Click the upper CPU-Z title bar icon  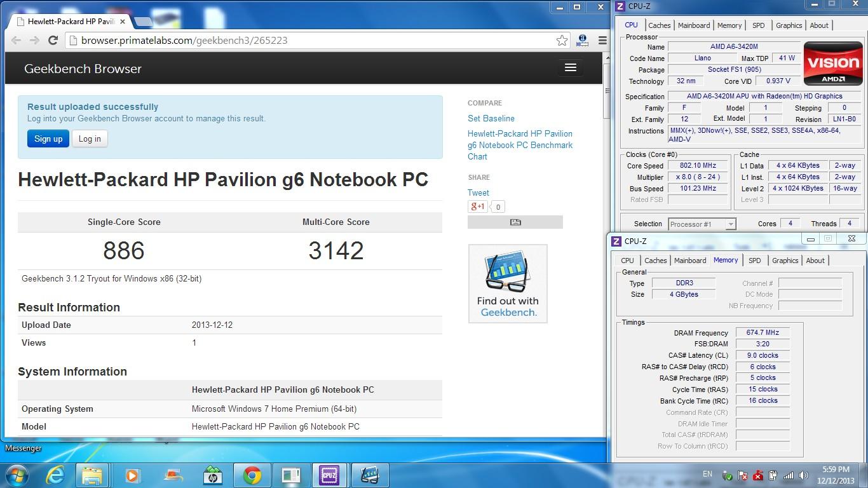620,6
